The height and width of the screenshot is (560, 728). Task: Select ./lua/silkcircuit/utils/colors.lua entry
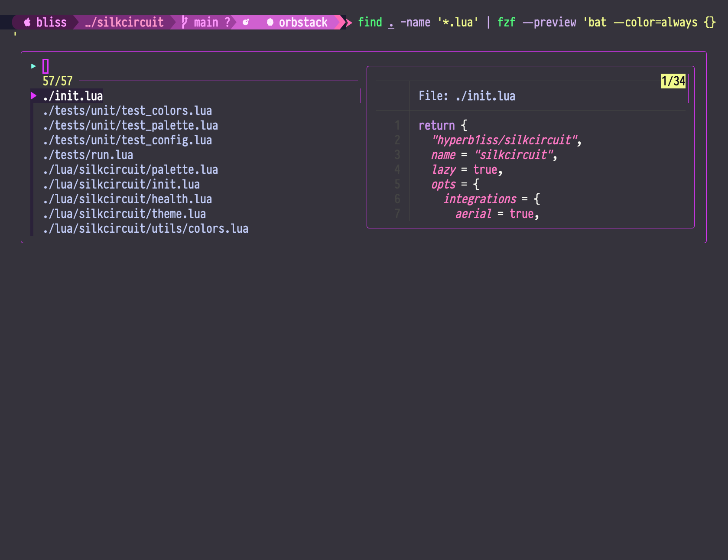[146, 228]
